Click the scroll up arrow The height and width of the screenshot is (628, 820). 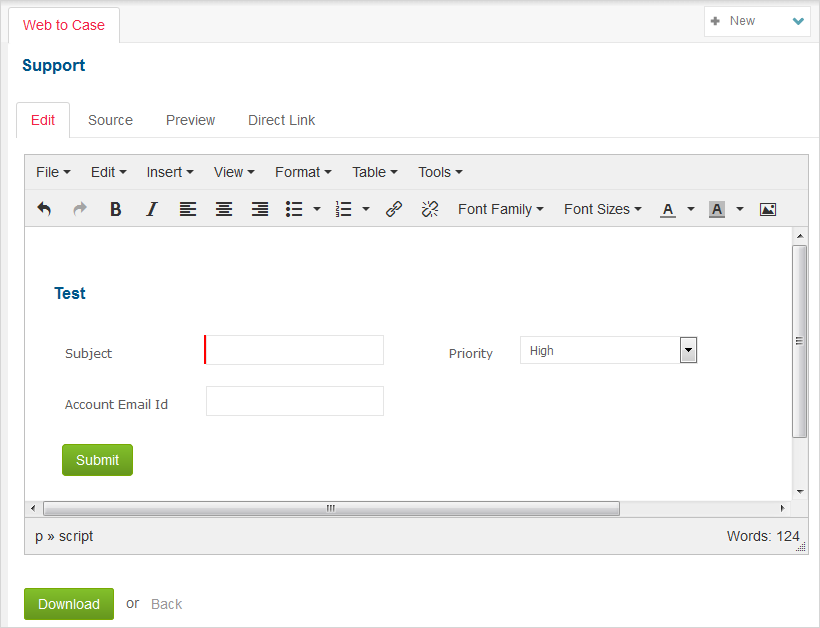point(800,236)
